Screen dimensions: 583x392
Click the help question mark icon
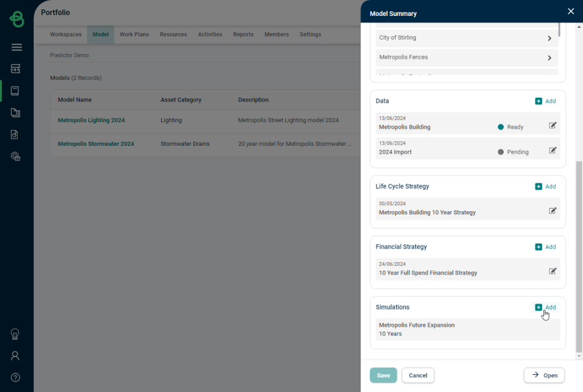pyautogui.click(x=15, y=377)
